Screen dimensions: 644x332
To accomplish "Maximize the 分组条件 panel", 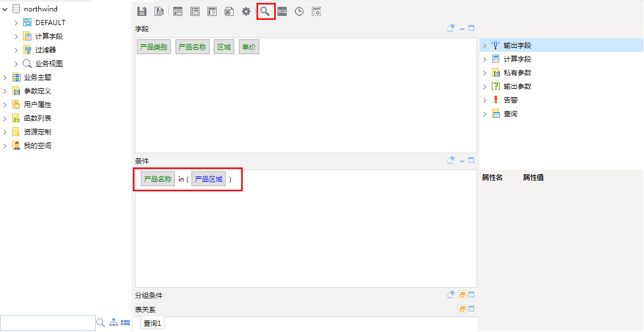I will click(471, 294).
